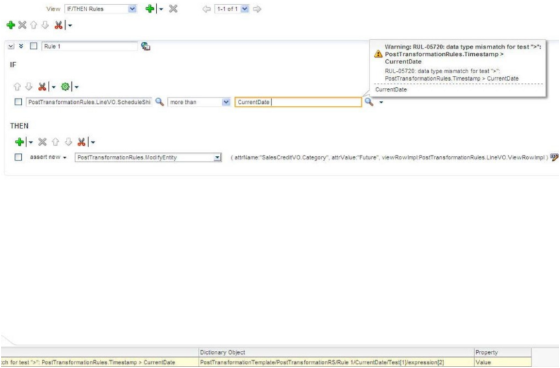The width and height of the screenshot is (560, 368).
Task: Click the green plus icon beside View dropdown
Action: point(150,9)
